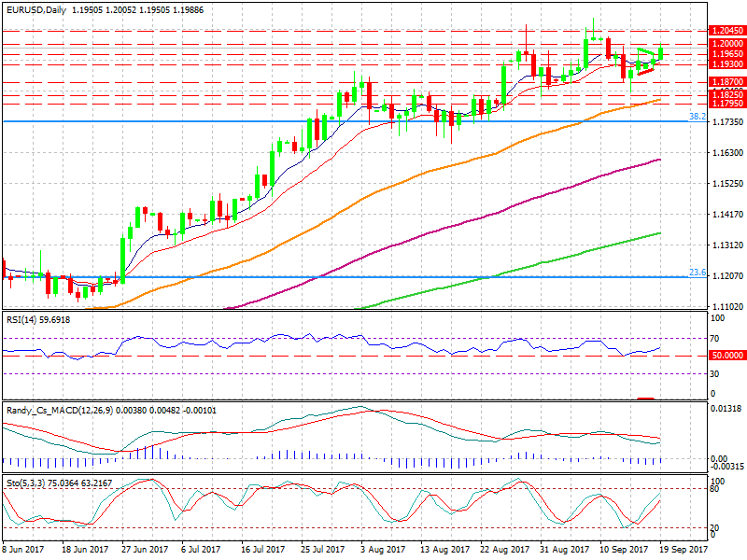747x560 pixels.
Task: Click the 1.17950 price level label
Action: [x=727, y=104]
